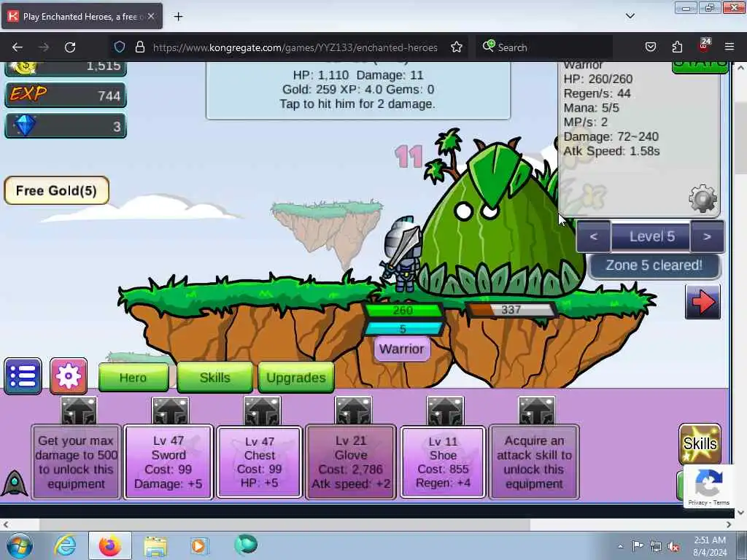
Task: Buy Lv 47 Sword upgrade
Action: coord(169,462)
